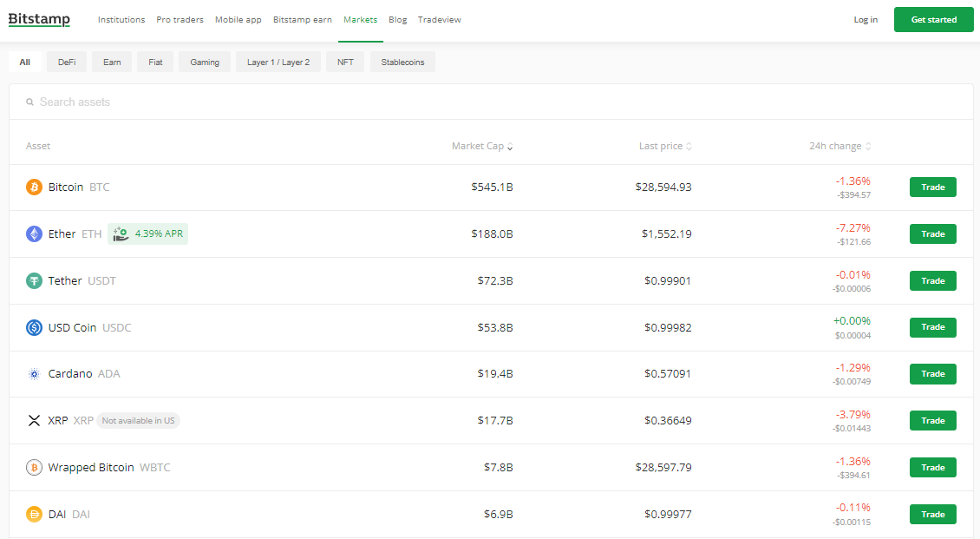980x539 pixels.
Task: Open the Bitstamp logo home link
Action: point(39,19)
